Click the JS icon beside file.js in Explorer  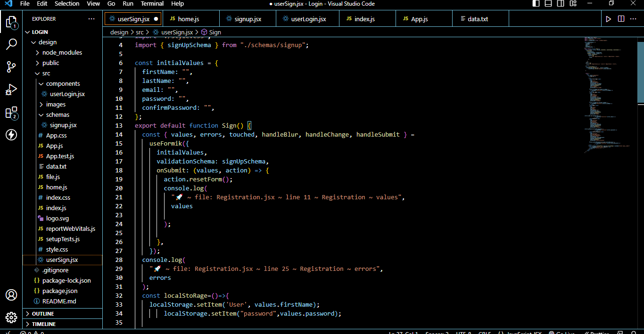pos(41,177)
